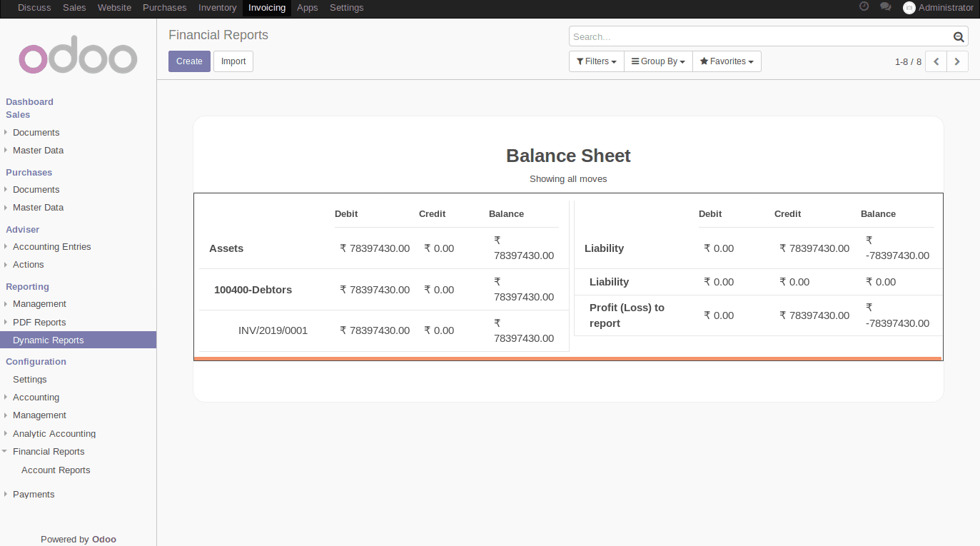Click the Odoo link in footer

pos(104,540)
